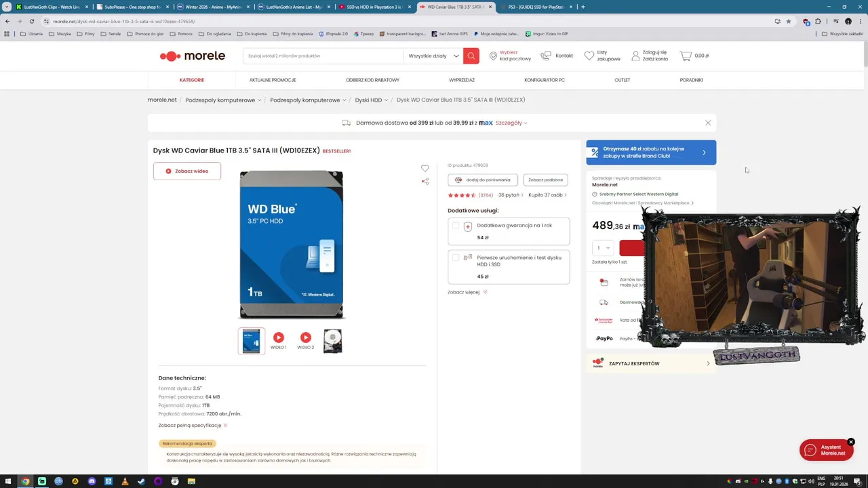Expand Zobacz pełną specyfikację
Viewport: 868px width, 488px height.
(193, 425)
